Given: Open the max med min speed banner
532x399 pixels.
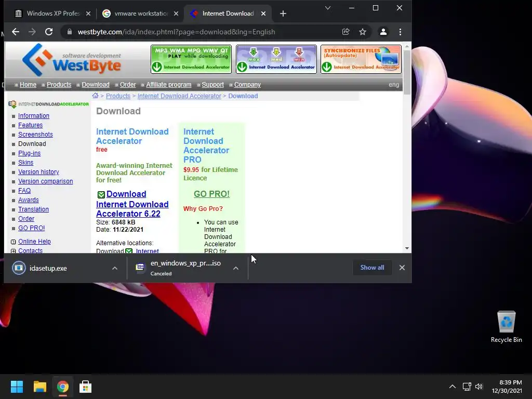Looking at the screenshot, I should [x=276, y=59].
